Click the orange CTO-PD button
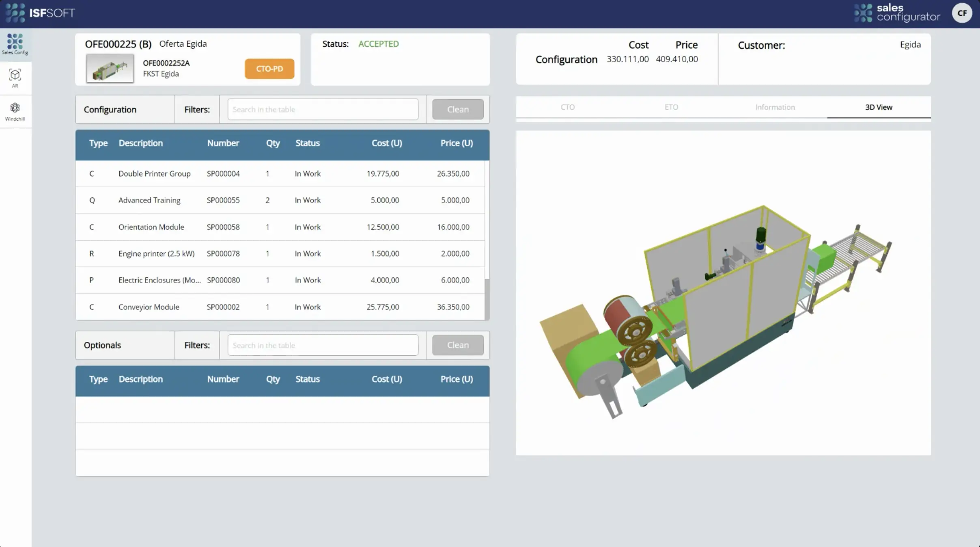Image resolution: width=980 pixels, height=547 pixels. click(x=269, y=69)
